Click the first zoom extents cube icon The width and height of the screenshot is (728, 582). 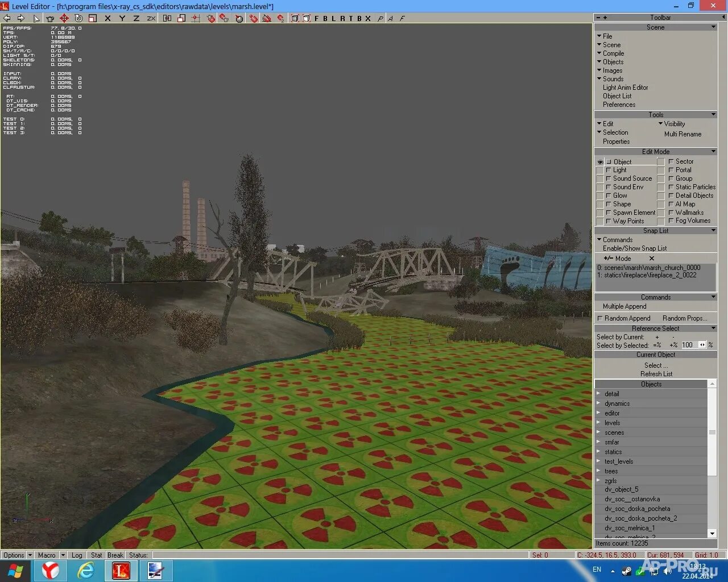[x=295, y=18]
